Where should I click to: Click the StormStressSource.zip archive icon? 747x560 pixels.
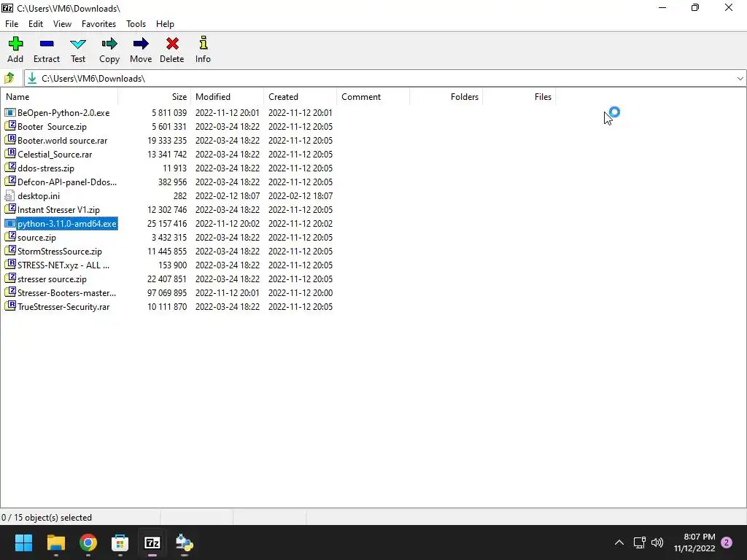[9, 251]
